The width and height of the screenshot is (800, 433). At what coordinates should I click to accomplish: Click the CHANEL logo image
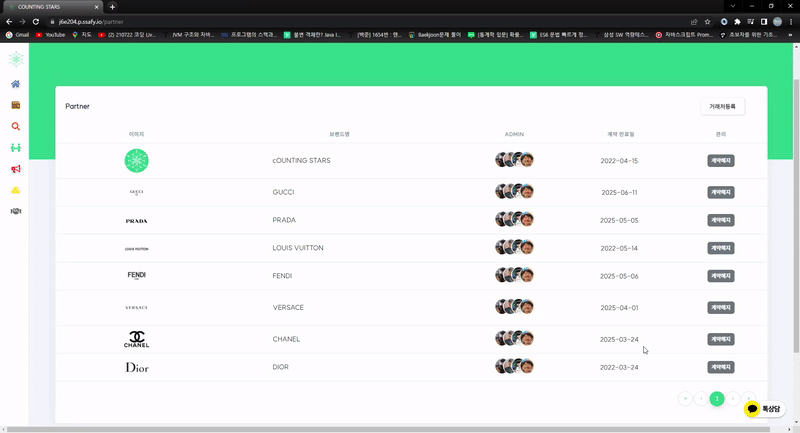point(136,339)
